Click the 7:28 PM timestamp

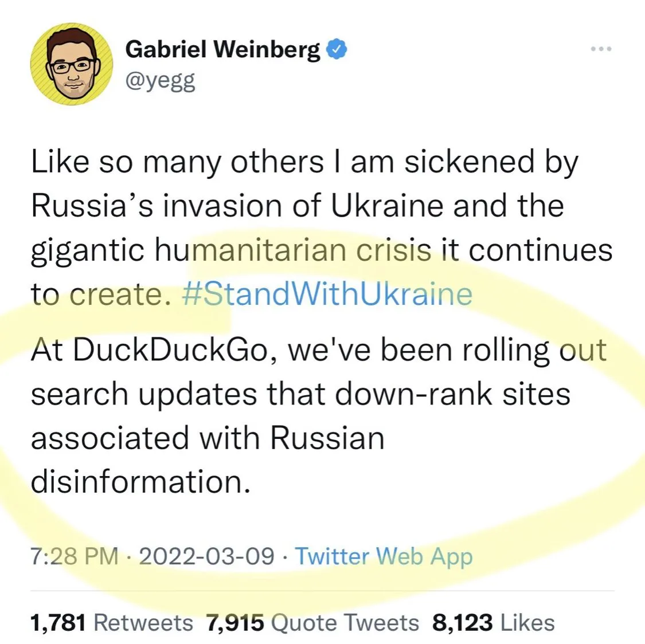(x=74, y=556)
